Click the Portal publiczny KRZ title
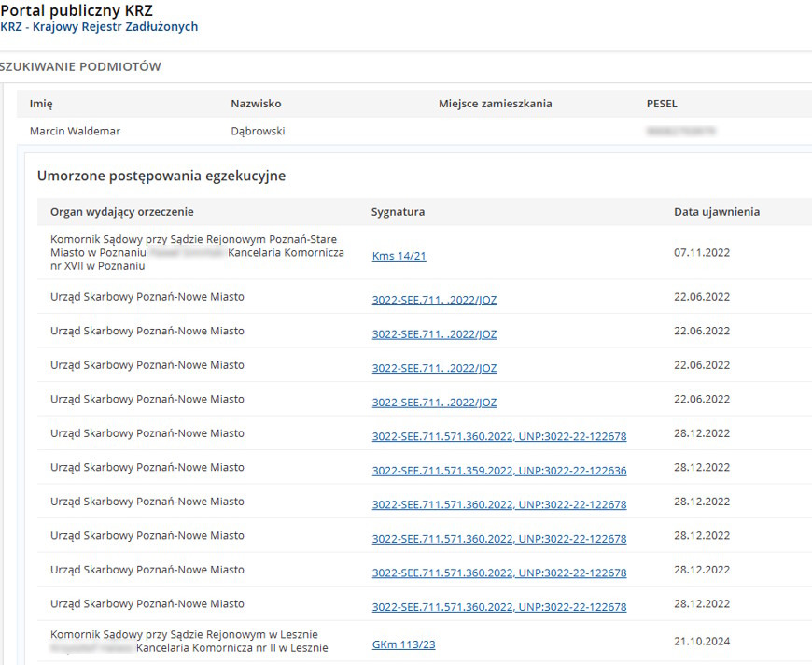The width and height of the screenshot is (812, 665). pos(77,10)
